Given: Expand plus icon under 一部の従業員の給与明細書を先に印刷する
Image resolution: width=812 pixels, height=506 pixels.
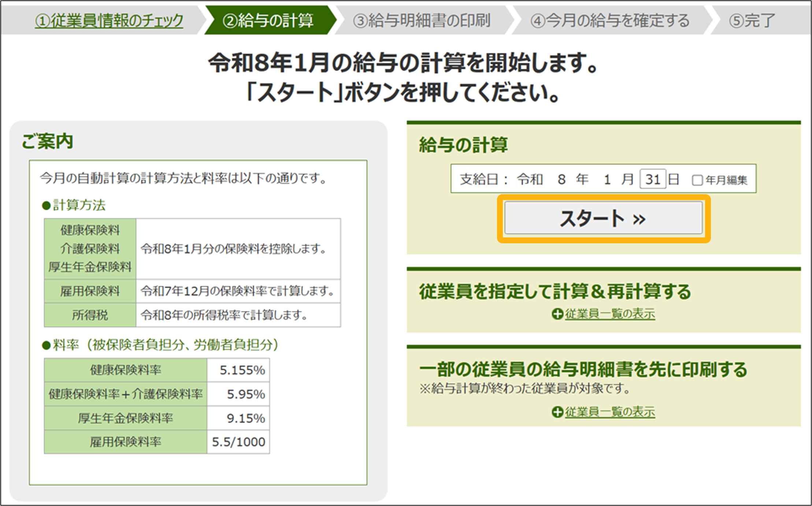Looking at the screenshot, I should coord(557,412).
